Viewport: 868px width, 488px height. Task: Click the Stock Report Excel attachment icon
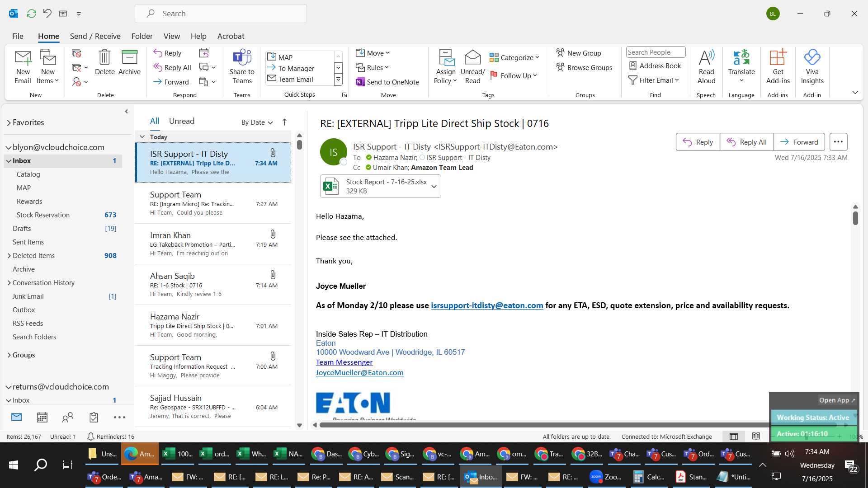point(331,186)
